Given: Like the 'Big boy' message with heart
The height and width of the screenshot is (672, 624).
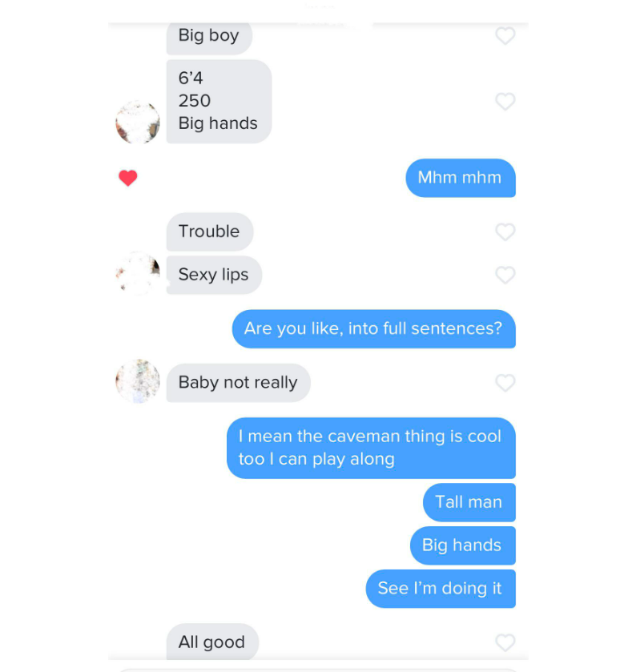Looking at the screenshot, I should (x=505, y=35).
